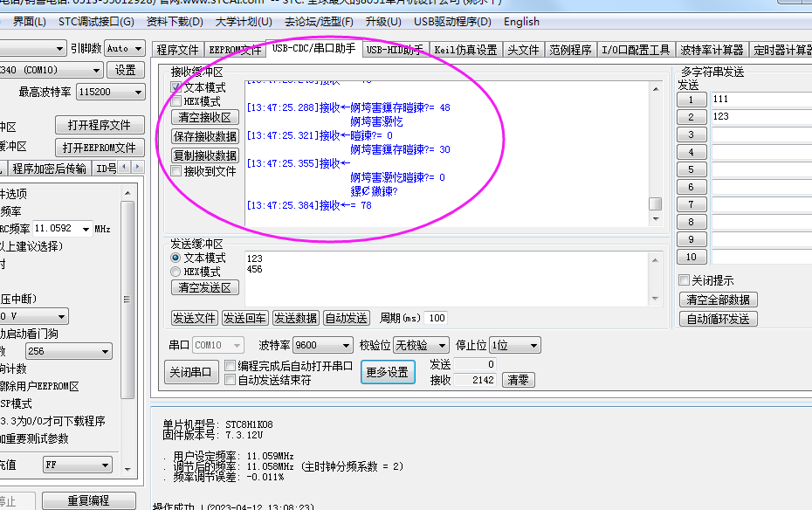Click the 重复编程 button
The width and height of the screenshot is (812, 510).
[x=88, y=500]
